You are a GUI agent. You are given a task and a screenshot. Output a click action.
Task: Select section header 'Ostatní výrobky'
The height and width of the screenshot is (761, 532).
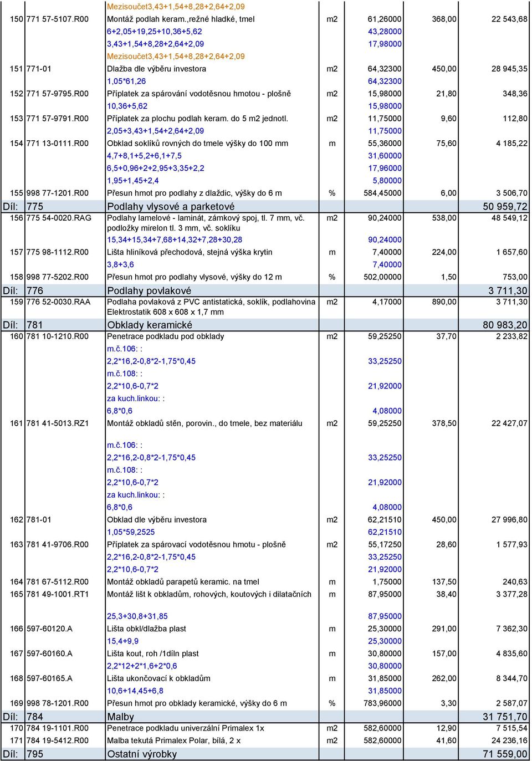click(x=142, y=754)
